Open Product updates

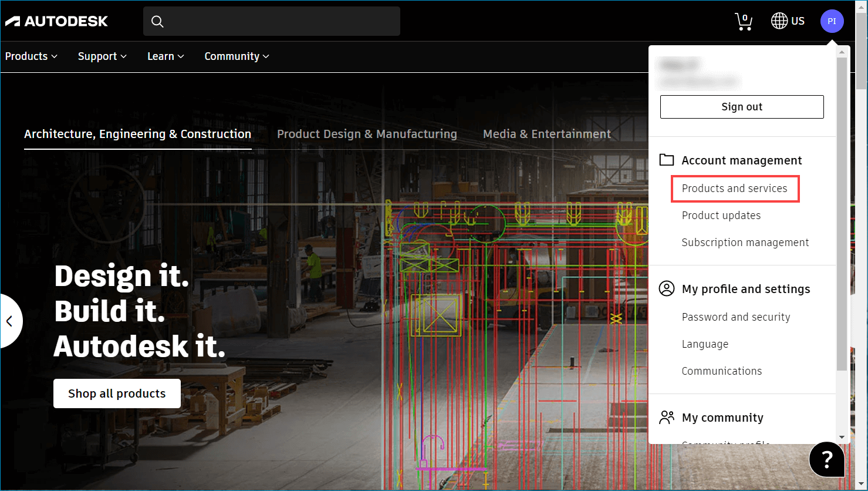click(x=721, y=216)
